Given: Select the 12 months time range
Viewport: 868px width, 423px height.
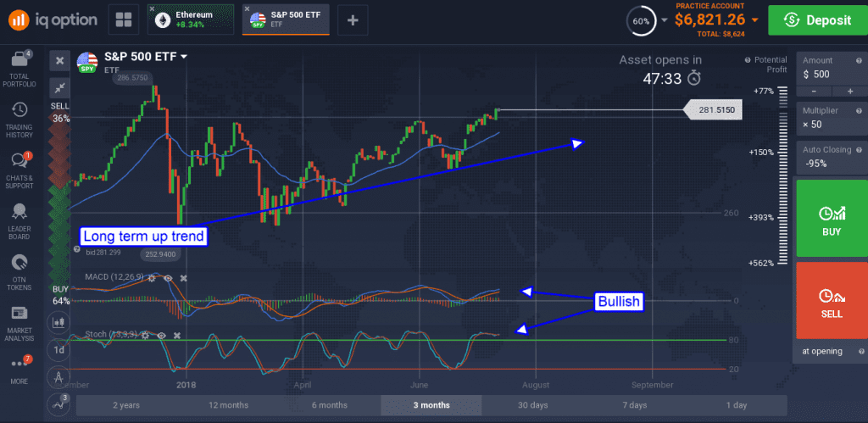Looking at the screenshot, I should (x=228, y=405).
